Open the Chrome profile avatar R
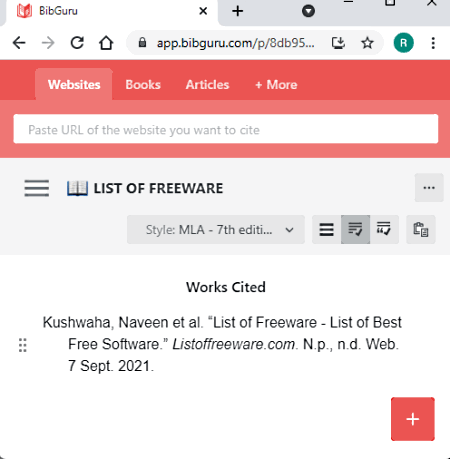Screen dimensions: 450x459 coord(403,43)
